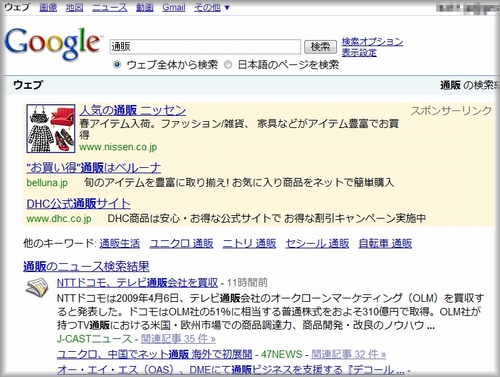
Task: Select 日本語のページを検索 radio button
Action: tap(228, 65)
